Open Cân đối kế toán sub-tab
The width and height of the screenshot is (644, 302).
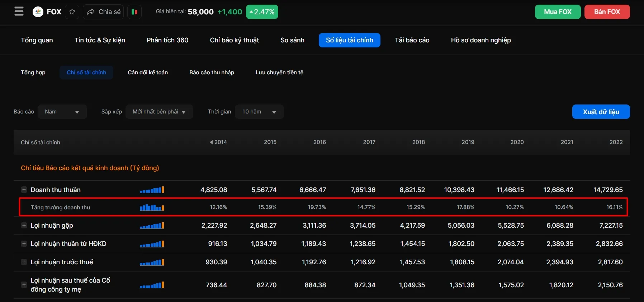(x=148, y=73)
